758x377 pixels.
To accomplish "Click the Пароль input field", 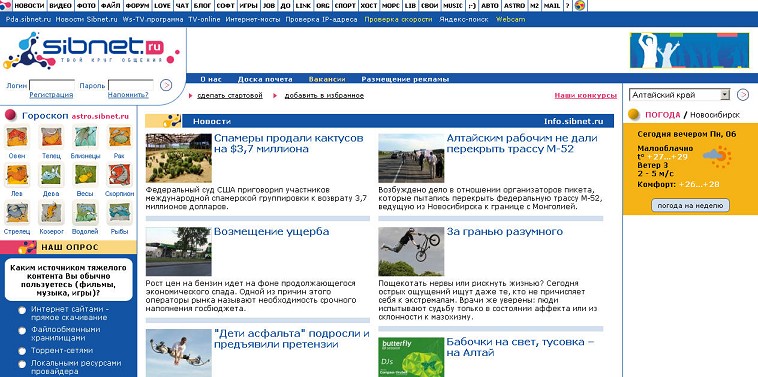I will click(131, 85).
